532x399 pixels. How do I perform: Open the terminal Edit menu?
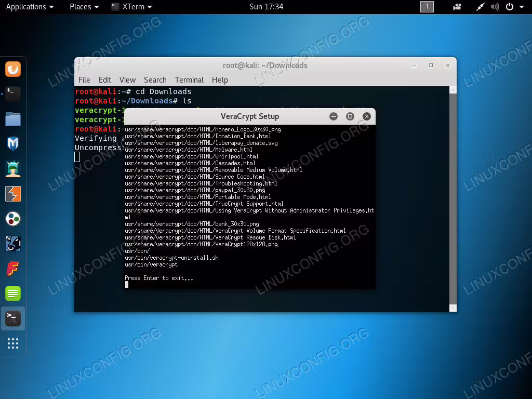click(105, 80)
